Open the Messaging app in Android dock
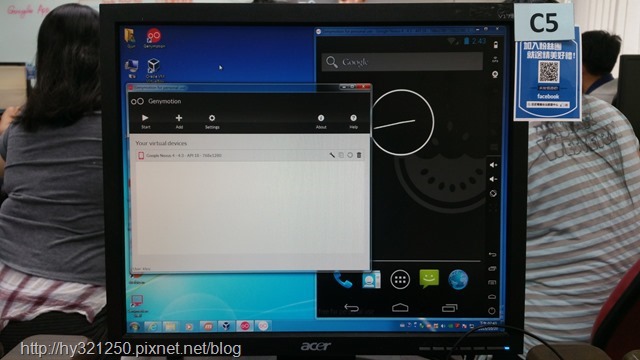The width and height of the screenshot is (640, 360). [x=429, y=279]
